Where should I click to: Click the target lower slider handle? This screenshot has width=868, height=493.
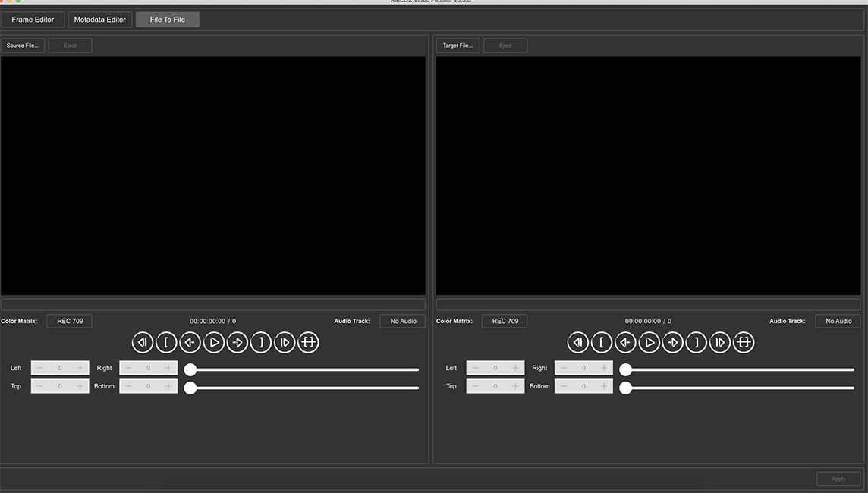tap(625, 388)
